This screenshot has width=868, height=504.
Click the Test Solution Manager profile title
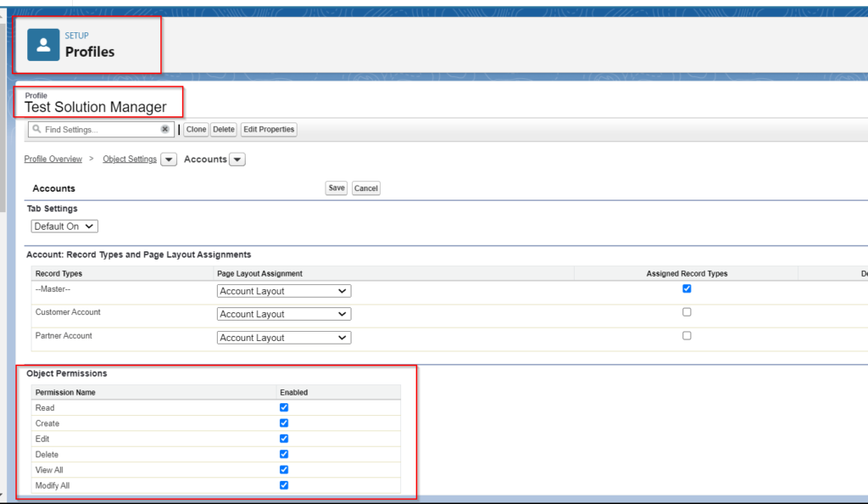(95, 107)
